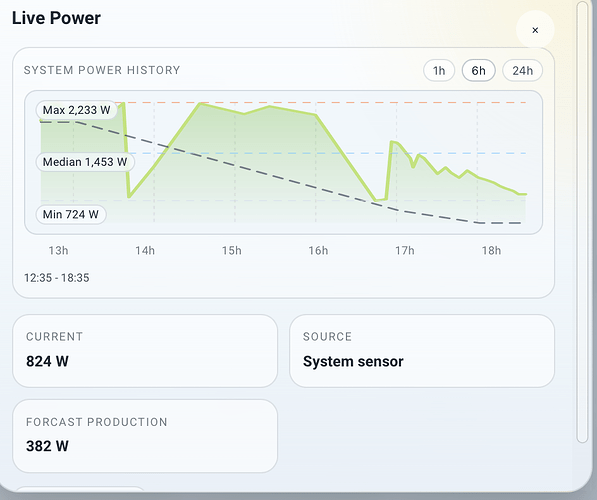Click the 13h axis label

[x=58, y=251]
